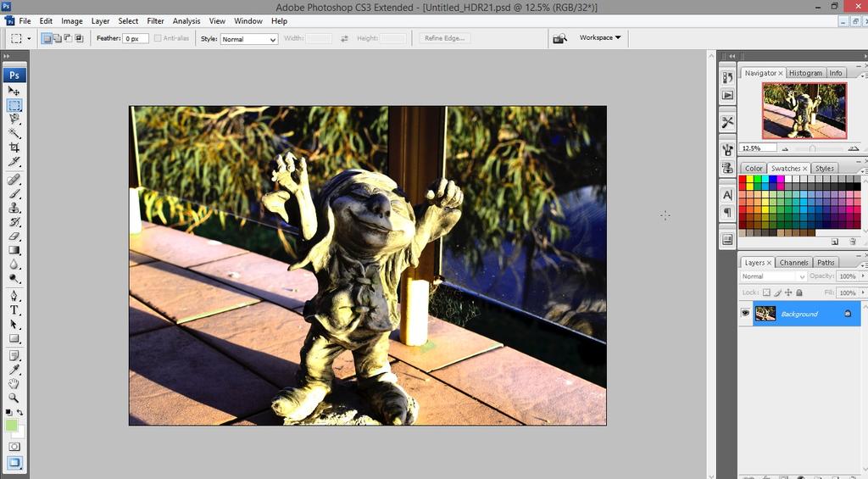Open the layer blend mode dropdown
This screenshot has width=868, height=479.
pos(774,276)
